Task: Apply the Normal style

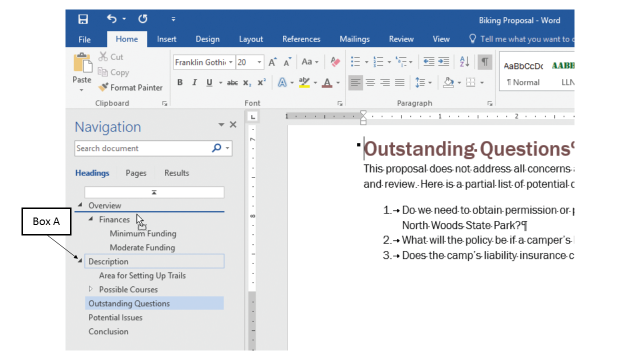Action: [523, 73]
